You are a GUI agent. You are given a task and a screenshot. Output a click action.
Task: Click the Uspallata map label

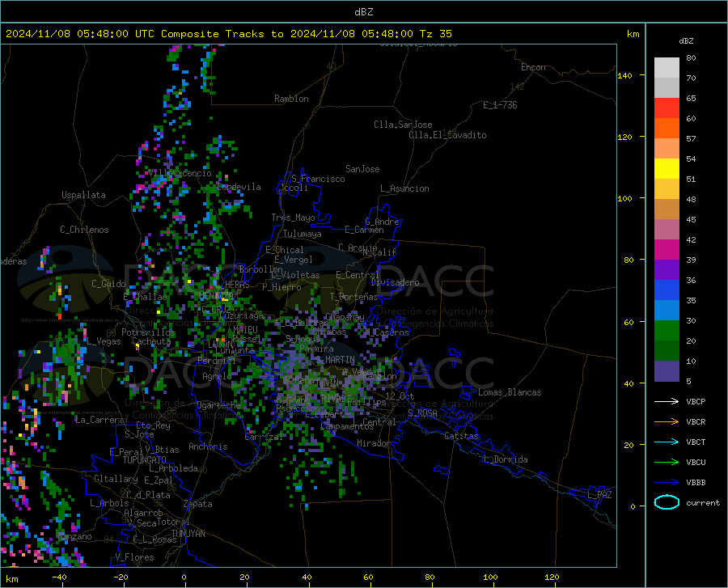click(x=83, y=195)
